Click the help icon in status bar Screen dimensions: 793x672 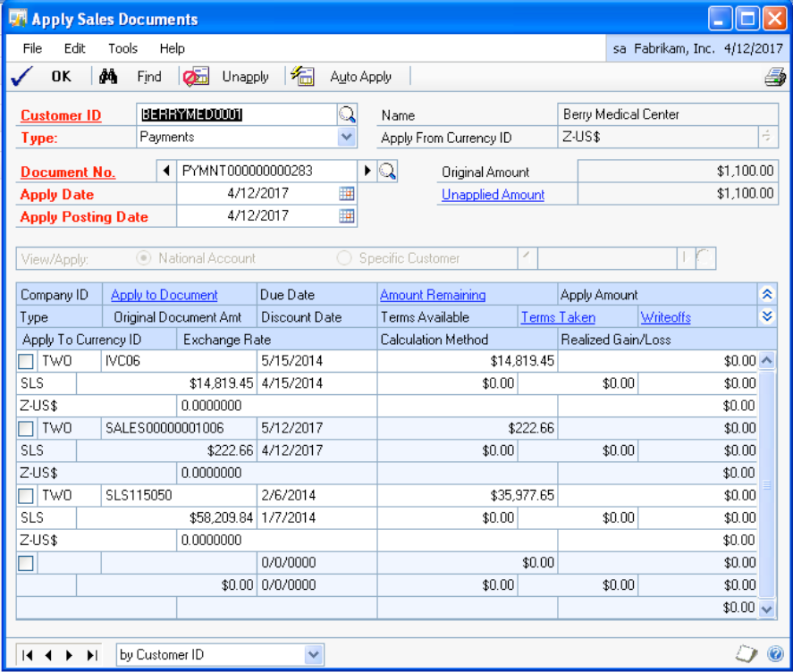pos(775,654)
